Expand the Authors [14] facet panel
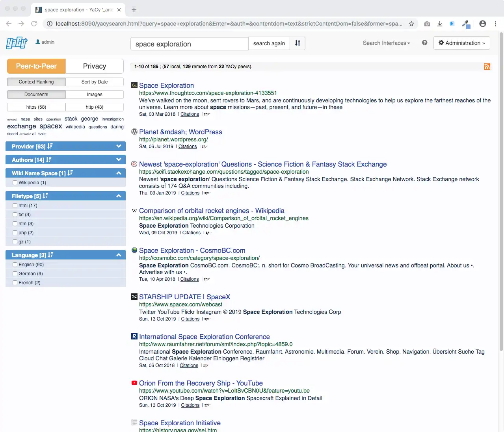 coord(119,159)
